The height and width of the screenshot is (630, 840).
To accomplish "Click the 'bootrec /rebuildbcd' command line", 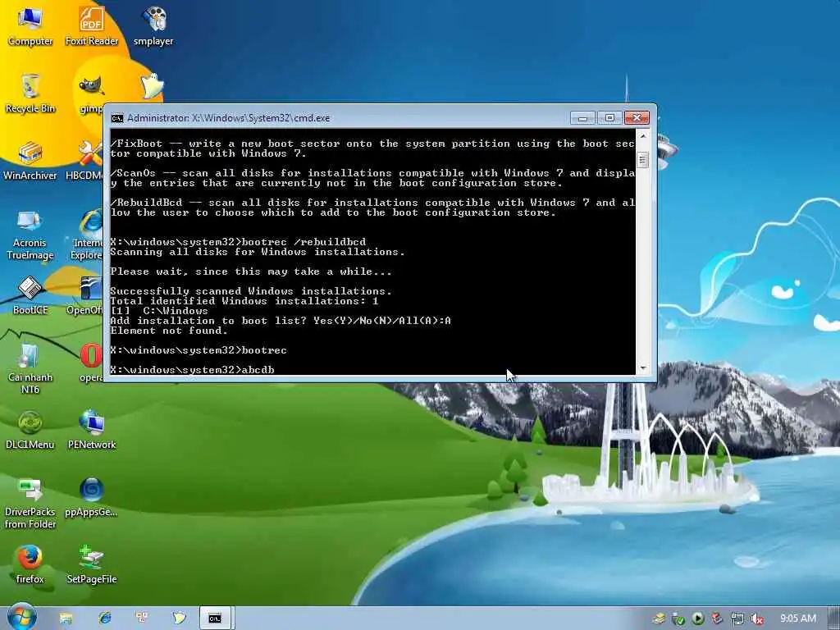I will click(x=238, y=242).
